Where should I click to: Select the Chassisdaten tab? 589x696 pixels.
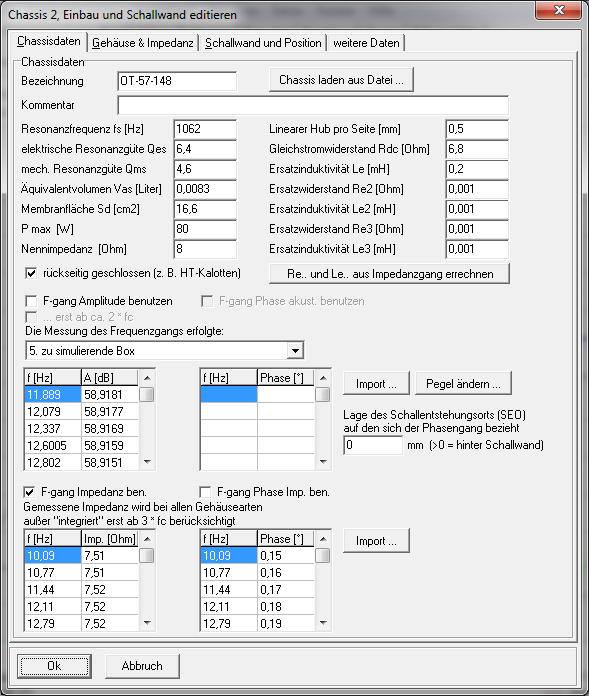click(49, 41)
